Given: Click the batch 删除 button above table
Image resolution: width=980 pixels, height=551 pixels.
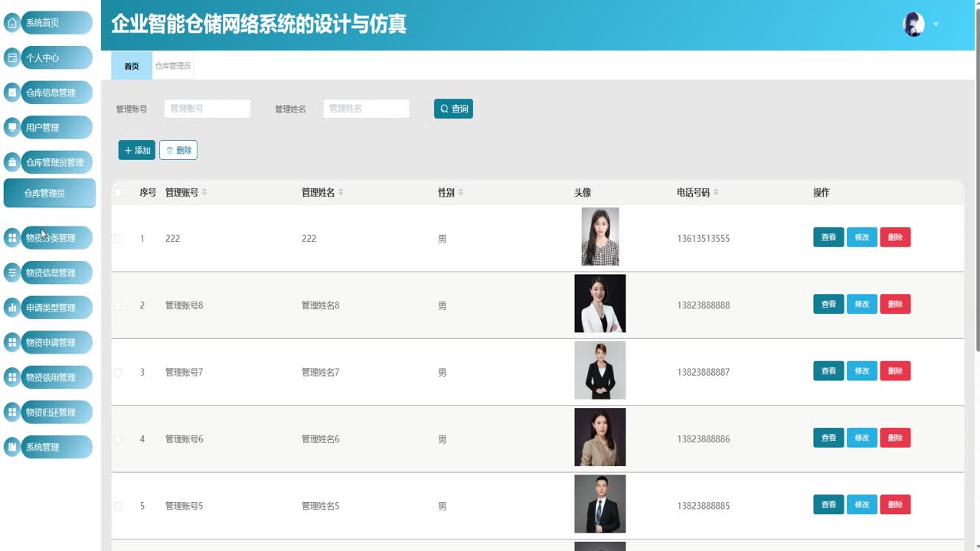Looking at the screenshot, I should [178, 150].
